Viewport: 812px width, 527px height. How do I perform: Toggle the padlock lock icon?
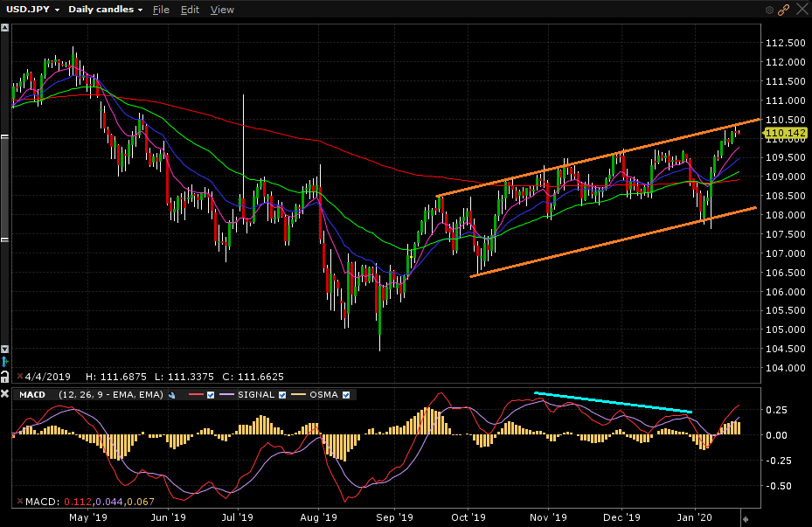pos(4,377)
